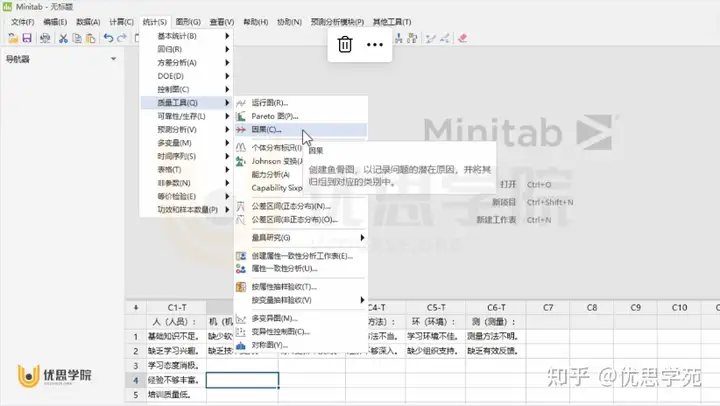
Task: Select the C6-T column header
Action: pyautogui.click(x=496, y=308)
